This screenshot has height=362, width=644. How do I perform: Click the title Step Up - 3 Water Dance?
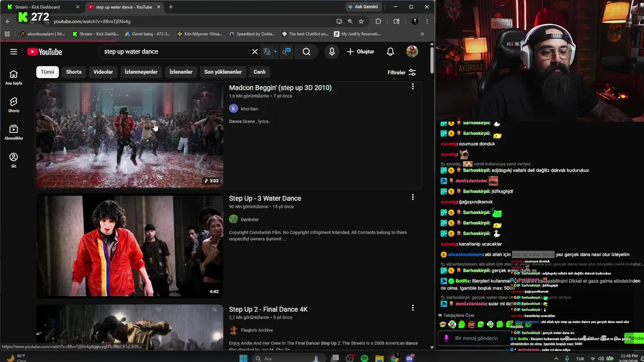[x=265, y=198]
